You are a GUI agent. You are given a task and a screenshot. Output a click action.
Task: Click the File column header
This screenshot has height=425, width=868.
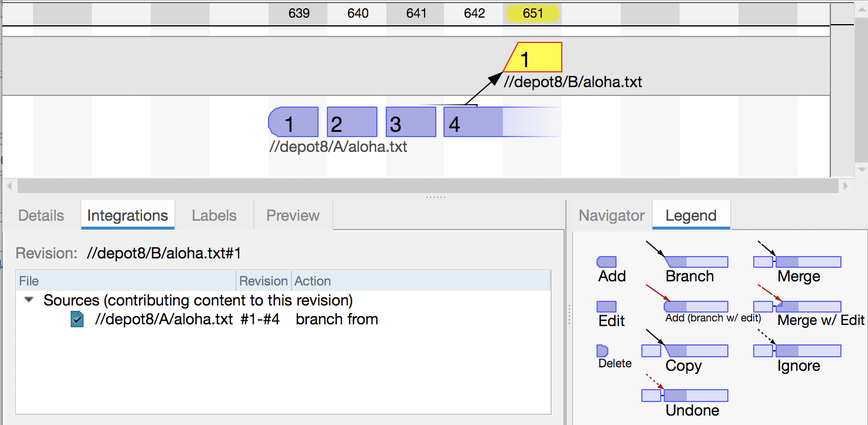(28, 281)
